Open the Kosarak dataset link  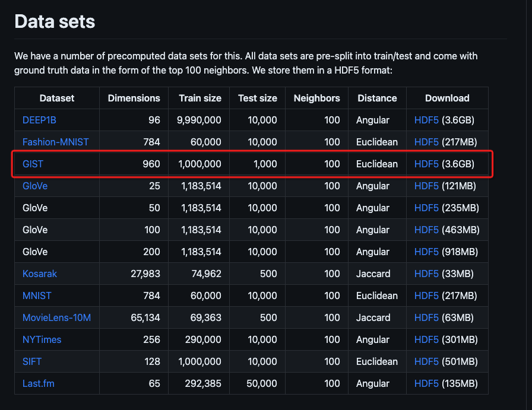pyautogui.click(x=40, y=274)
